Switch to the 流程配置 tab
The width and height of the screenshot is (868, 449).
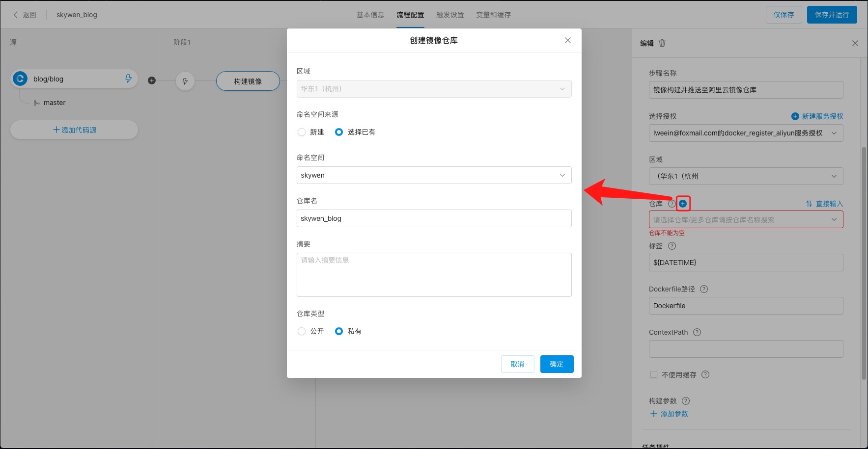click(410, 15)
